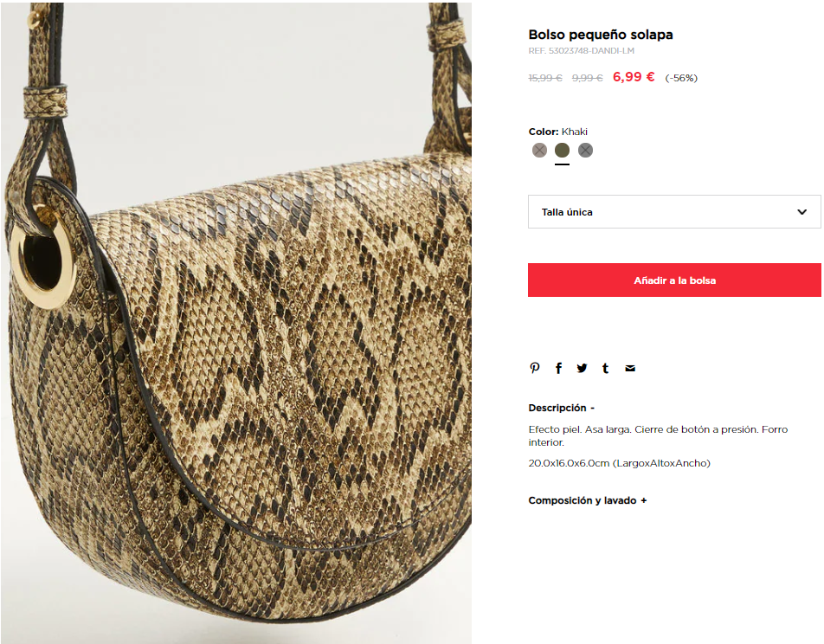
Task: Choose the Khaki color swatch
Action: tap(562, 151)
